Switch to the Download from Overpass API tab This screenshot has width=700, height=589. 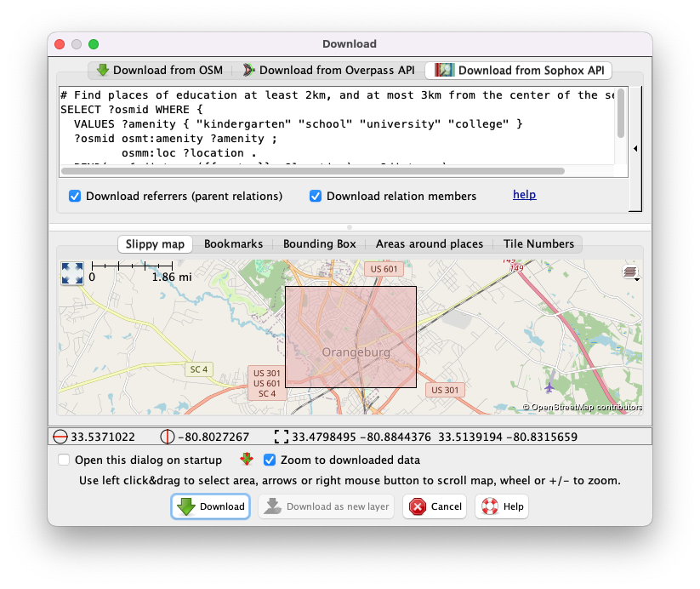(x=328, y=70)
